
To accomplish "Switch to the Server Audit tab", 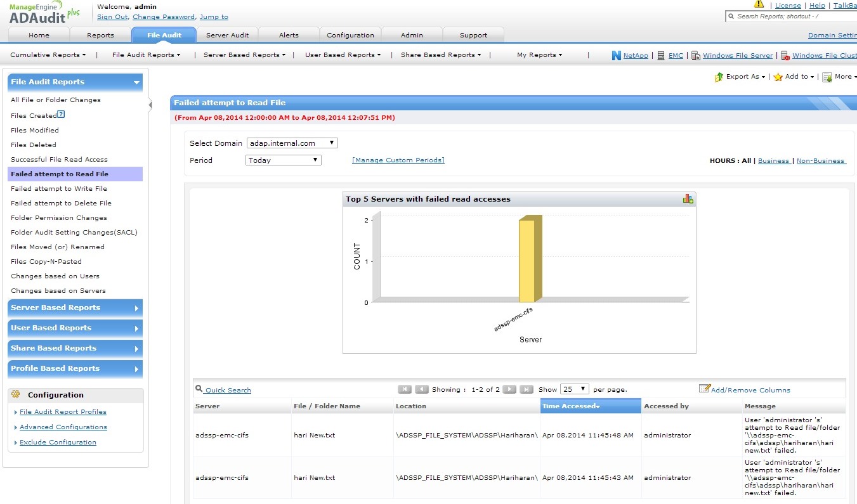I will 227,35.
